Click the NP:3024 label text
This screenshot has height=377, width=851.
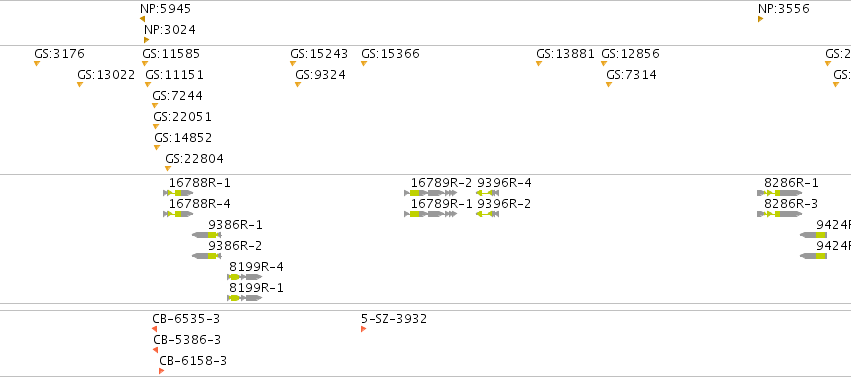point(170,30)
